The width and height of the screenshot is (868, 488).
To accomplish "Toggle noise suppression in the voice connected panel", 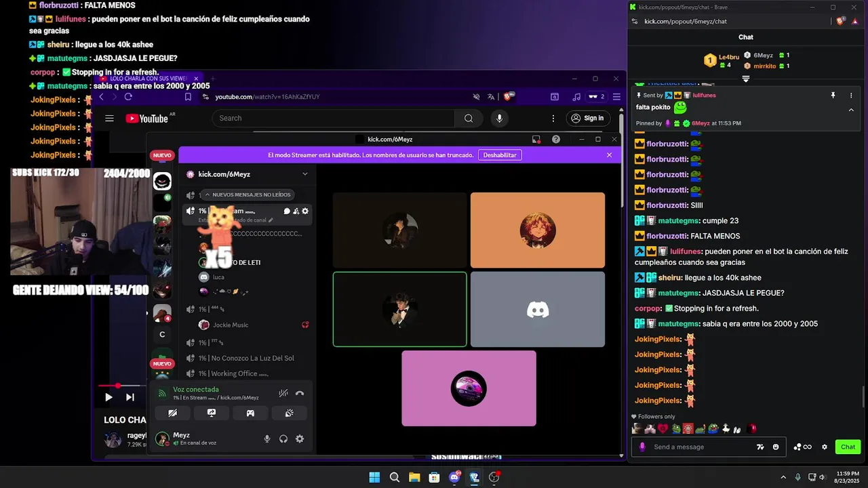I will click(283, 393).
